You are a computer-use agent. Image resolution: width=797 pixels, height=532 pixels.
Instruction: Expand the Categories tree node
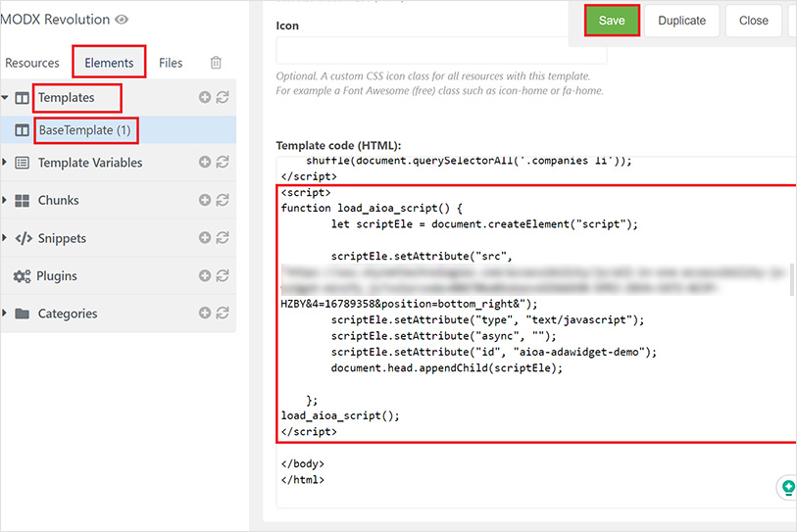tap(5, 313)
